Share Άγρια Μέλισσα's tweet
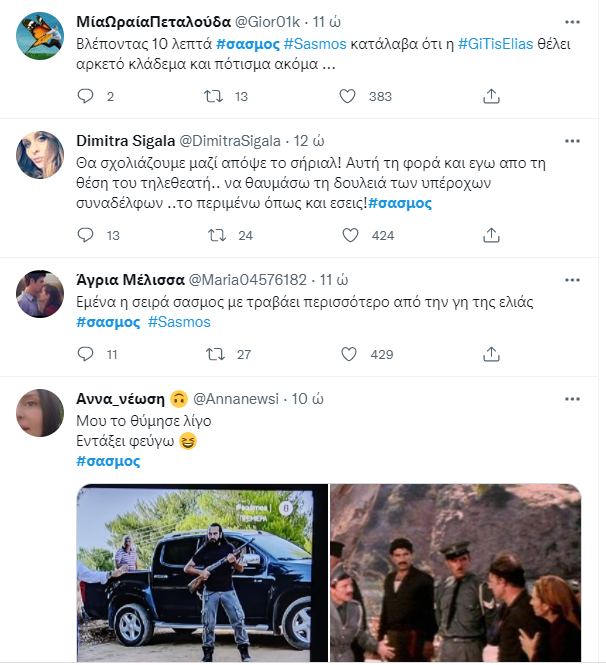Image resolution: width=606 pixels, height=665 pixels. (491, 354)
